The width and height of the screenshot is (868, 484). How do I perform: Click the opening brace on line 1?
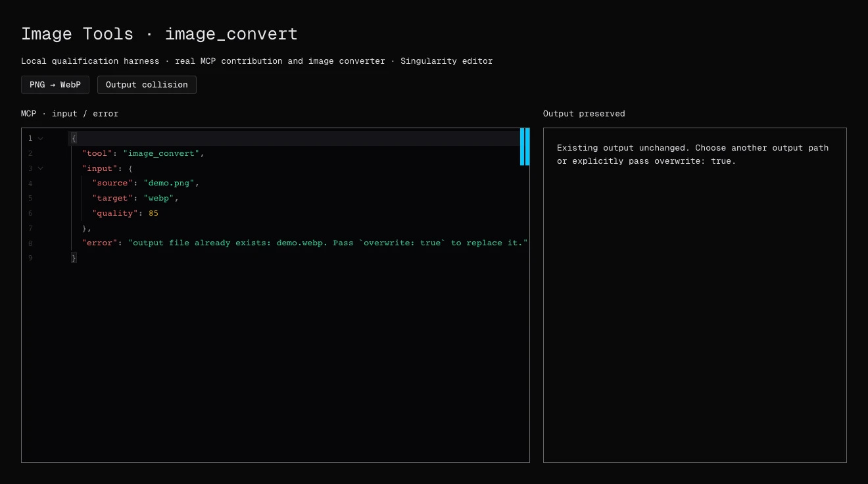pos(74,138)
